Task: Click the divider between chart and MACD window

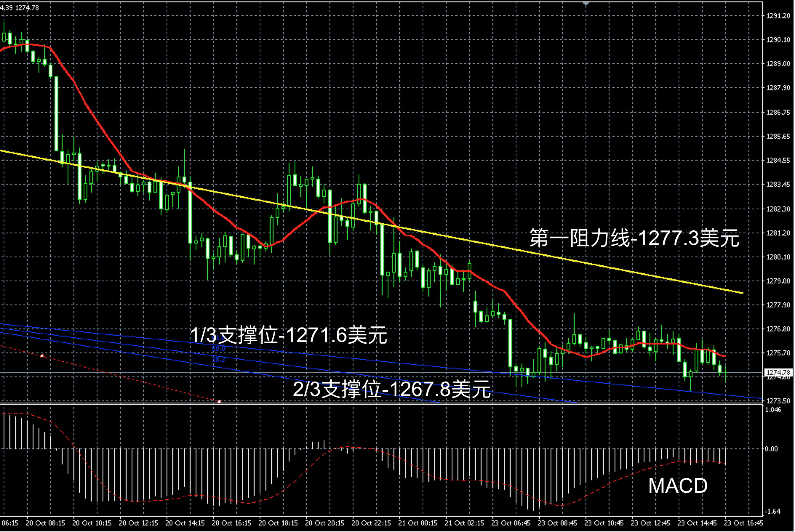Action: pyautogui.click(x=364, y=403)
